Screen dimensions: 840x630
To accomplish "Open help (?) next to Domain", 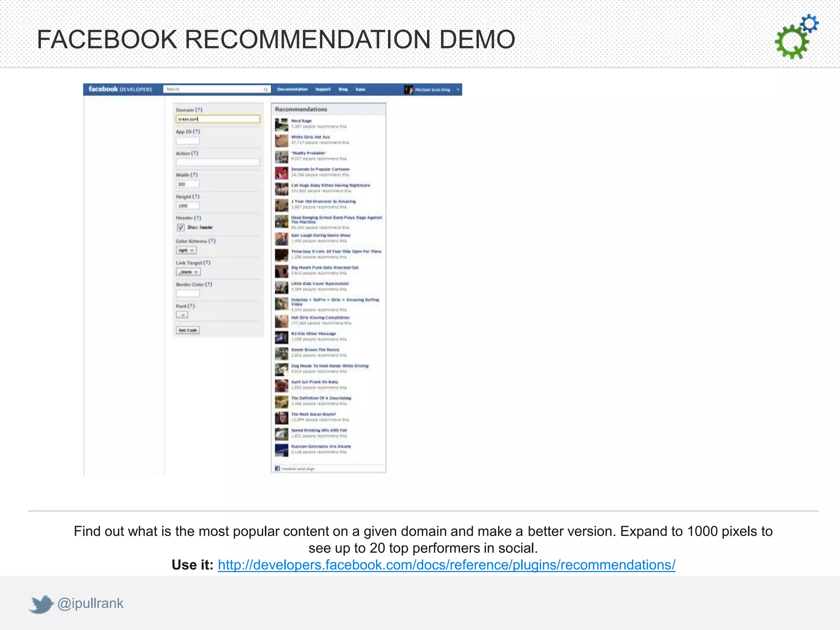I will pos(199,110).
